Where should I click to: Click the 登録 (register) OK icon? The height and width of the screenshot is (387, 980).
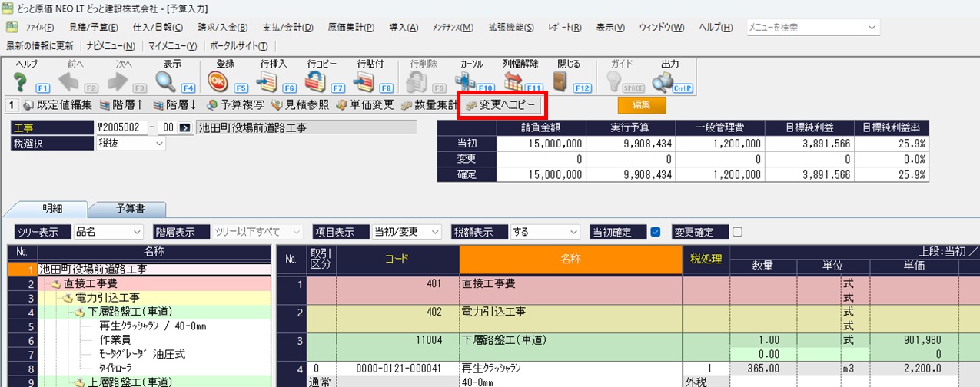218,81
